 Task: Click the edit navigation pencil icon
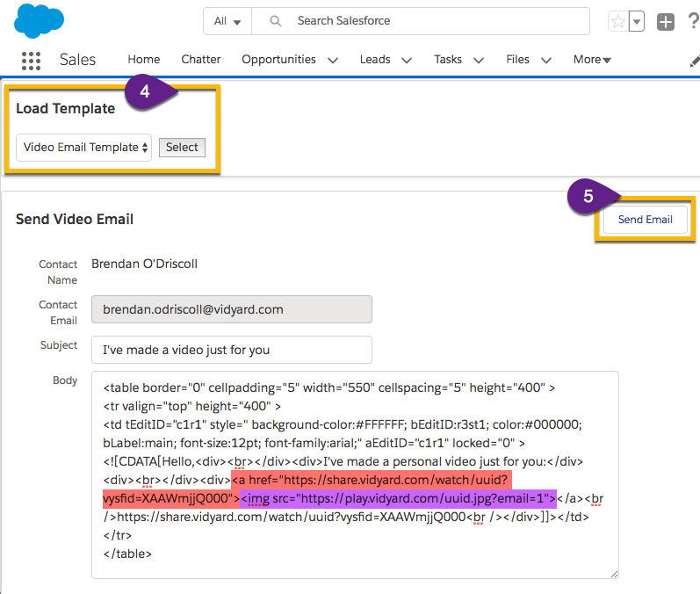pyautogui.click(x=695, y=61)
